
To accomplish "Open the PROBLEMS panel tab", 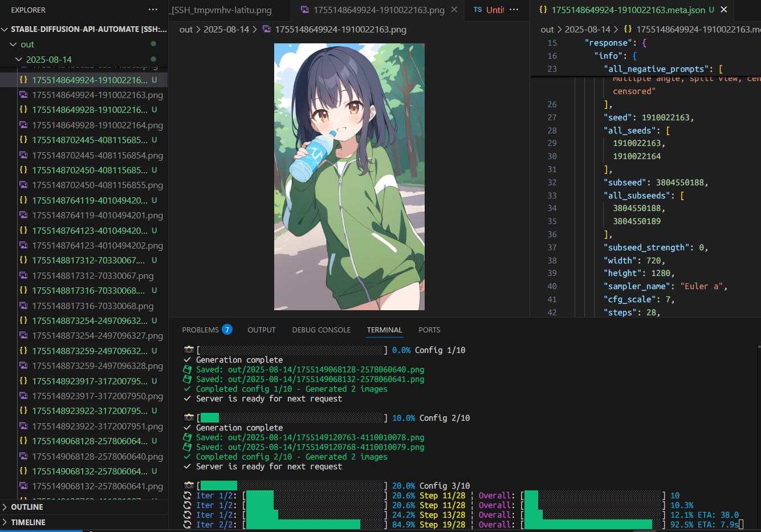I will [201, 330].
